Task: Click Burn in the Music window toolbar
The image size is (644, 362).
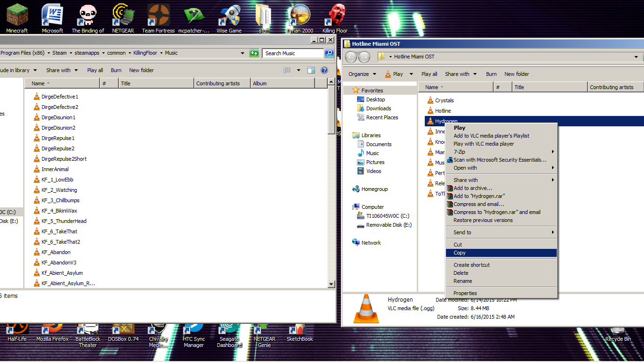Action: (116, 70)
